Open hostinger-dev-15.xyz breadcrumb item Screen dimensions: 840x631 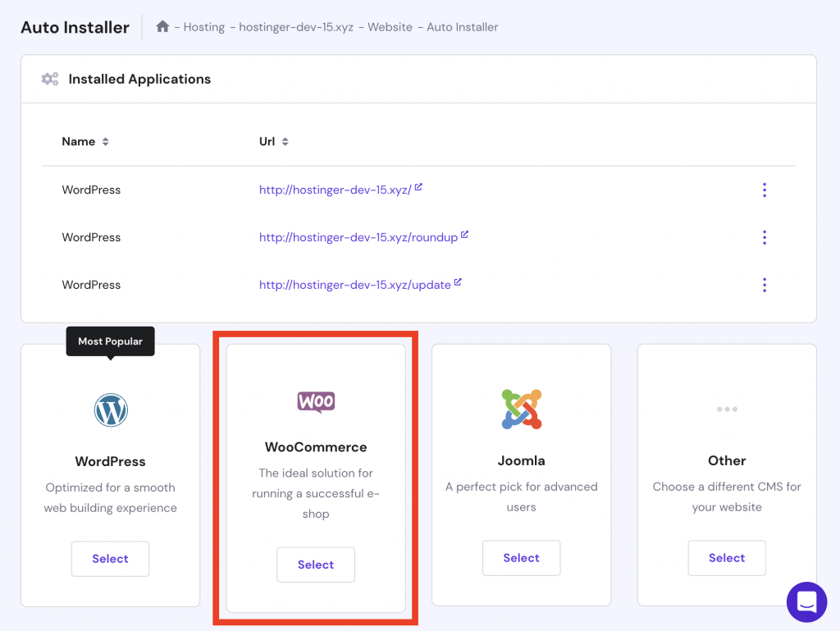click(296, 27)
